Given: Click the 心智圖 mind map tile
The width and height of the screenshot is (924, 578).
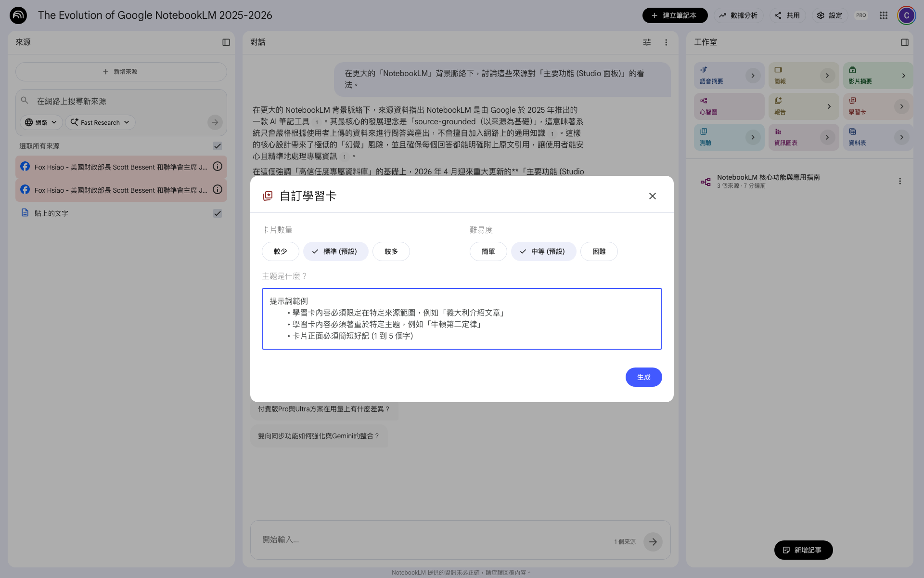Looking at the screenshot, I should pyautogui.click(x=729, y=106).
